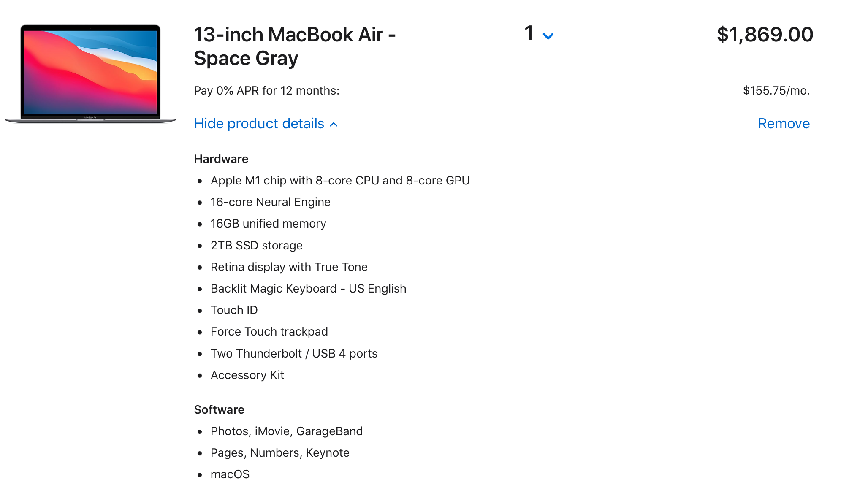Remove the MacBook Air from the bag
Image resolution: width=868 pixels, height=493 pixels.
tap(784, 124)
